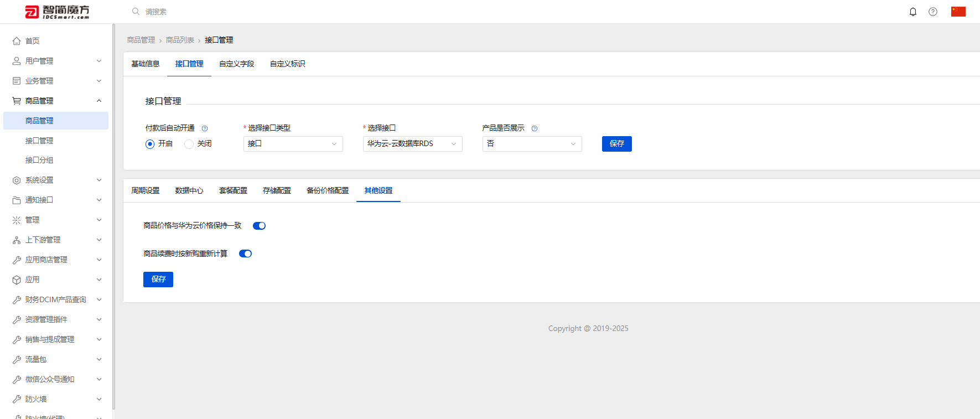This screenshot has width=980, height=419.
Task: Click the sidebar vertical scrollbar
Action: pyautogui.click(x=113, y=216)
